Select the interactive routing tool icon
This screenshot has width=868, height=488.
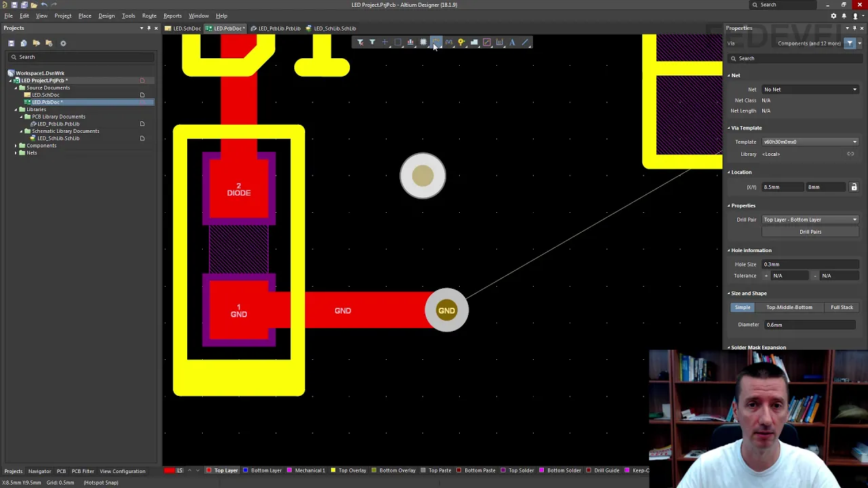tap(436, 43)
